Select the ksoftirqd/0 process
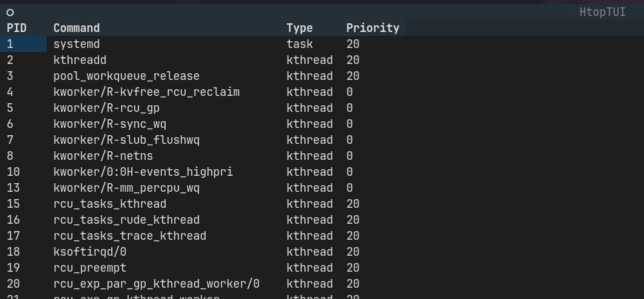Viewport: 644px width, 299px height. [90, 252]
